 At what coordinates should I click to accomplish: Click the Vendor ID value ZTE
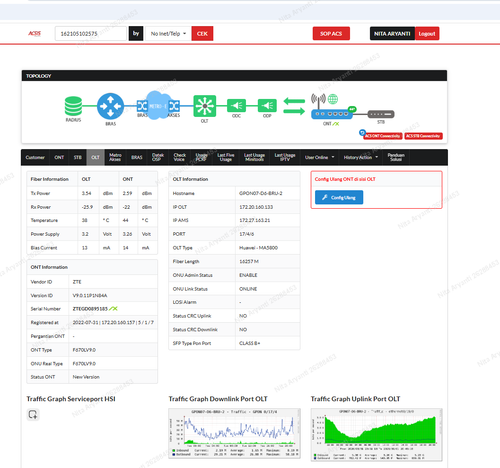click(x=77, y=282)
